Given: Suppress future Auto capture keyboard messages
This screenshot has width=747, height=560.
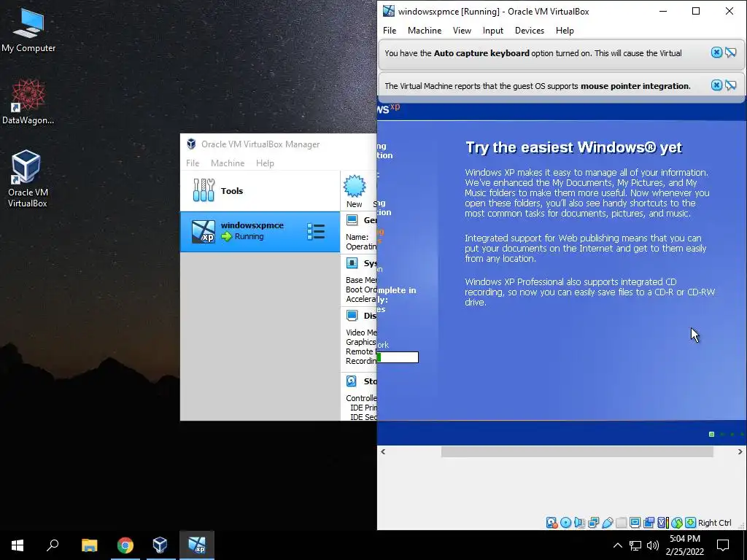Looking at the screenshot, I should pos(731,52).
